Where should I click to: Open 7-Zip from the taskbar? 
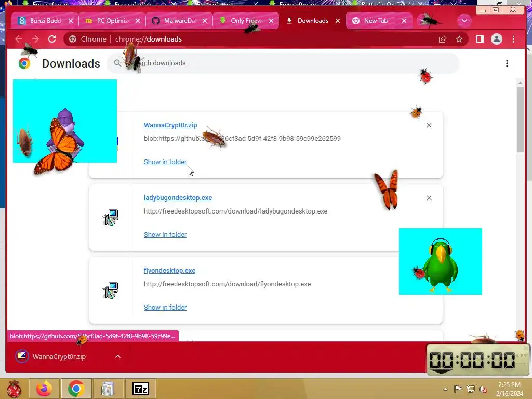141,389
